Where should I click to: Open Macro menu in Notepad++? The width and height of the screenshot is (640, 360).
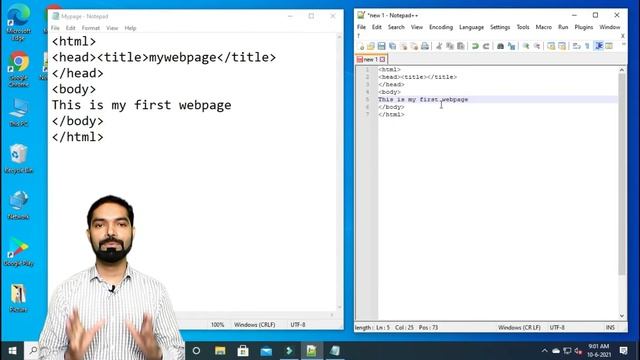click(543, 27)
